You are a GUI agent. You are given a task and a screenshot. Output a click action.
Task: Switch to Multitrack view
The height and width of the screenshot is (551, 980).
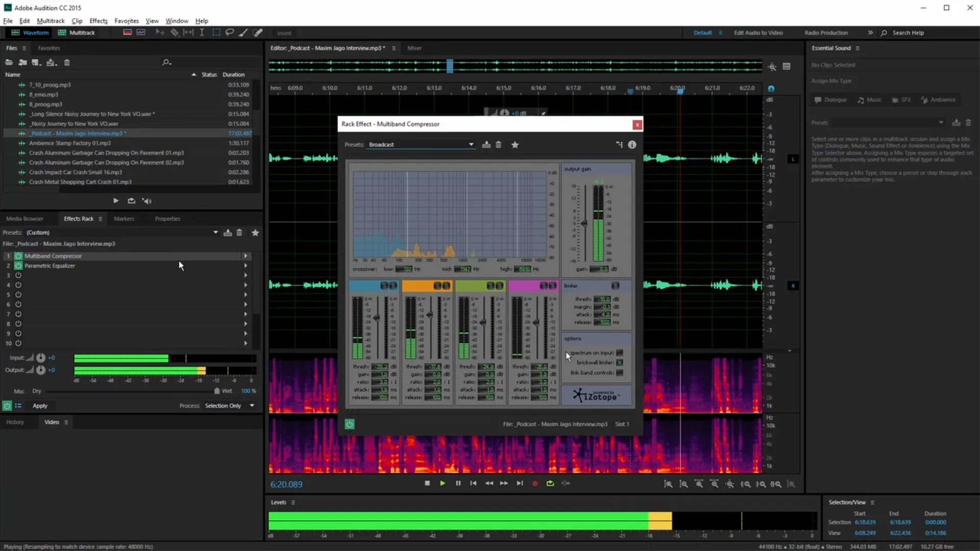coord(77,33)
